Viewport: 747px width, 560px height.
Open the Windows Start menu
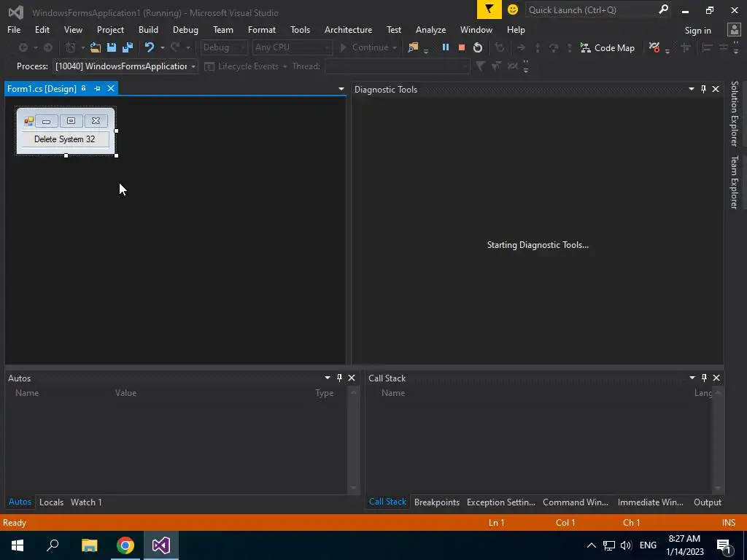coord(18,545)
